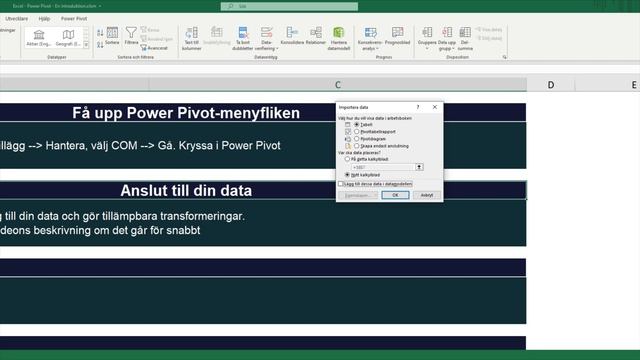Click Text till kolumner
This screenshot has height=360, width=640.
(x=191, y=38)
